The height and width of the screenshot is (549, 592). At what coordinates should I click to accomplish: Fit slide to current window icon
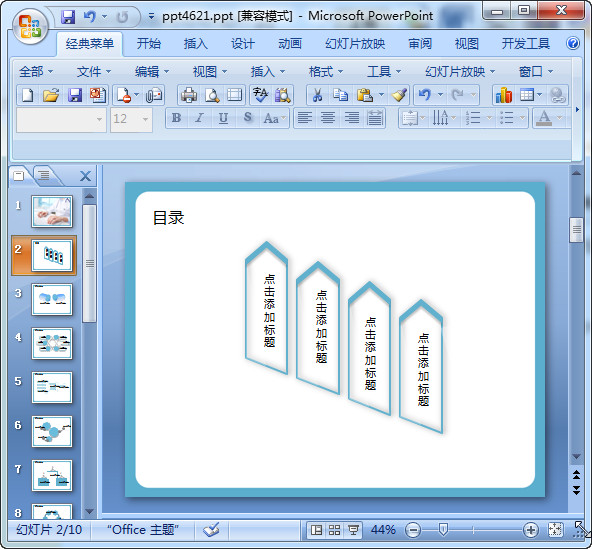coord(555,530)
